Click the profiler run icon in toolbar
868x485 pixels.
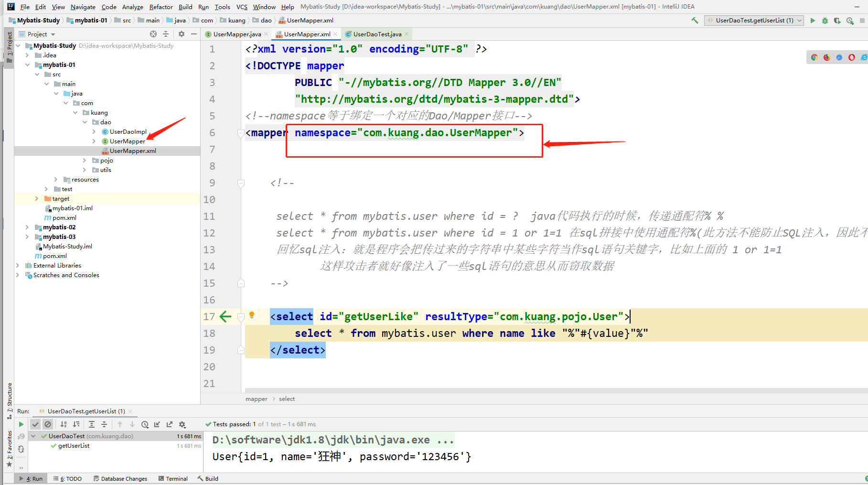[850, 21]
